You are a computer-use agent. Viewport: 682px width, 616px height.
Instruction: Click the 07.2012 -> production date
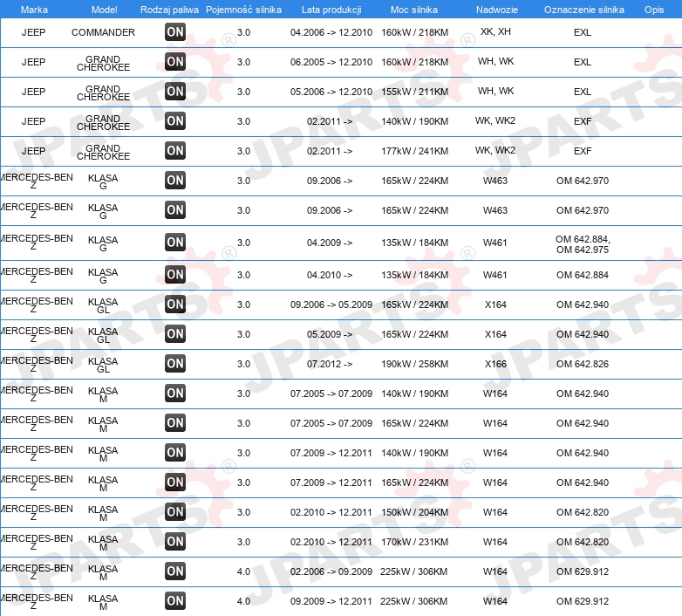[x=330, y=364]
